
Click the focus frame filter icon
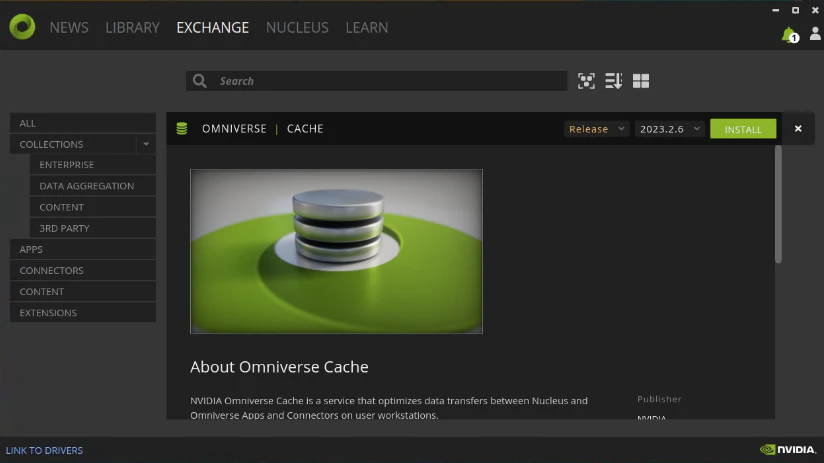586,81
